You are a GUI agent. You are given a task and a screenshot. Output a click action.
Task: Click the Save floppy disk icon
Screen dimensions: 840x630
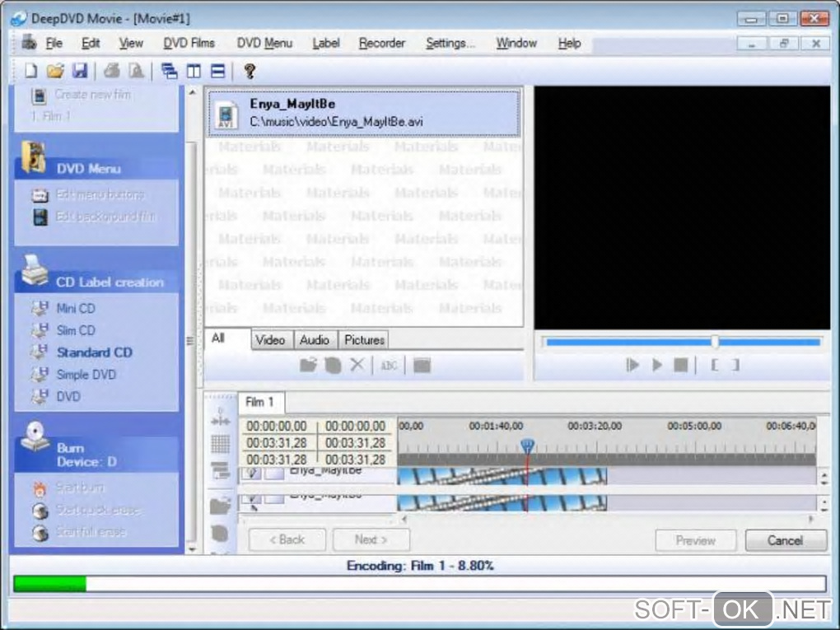pos(80,71)
